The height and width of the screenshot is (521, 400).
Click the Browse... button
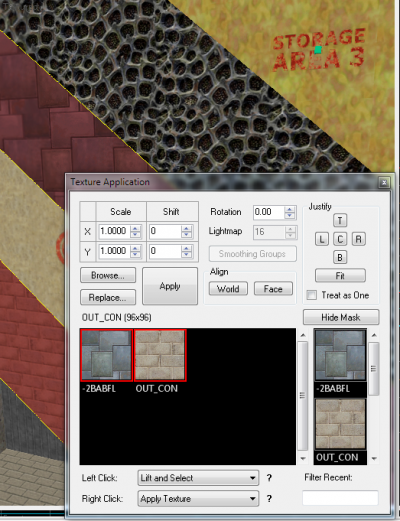tap(108, 275)
